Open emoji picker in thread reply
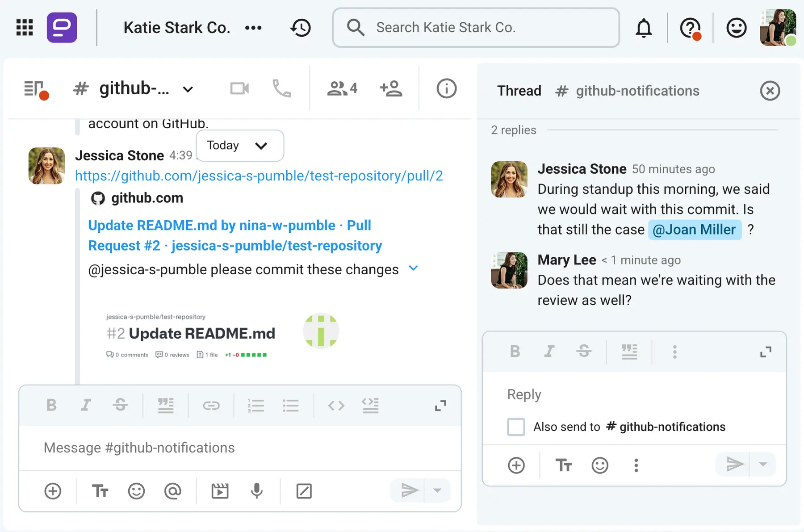Screen dimensions: 804x532 600,465
